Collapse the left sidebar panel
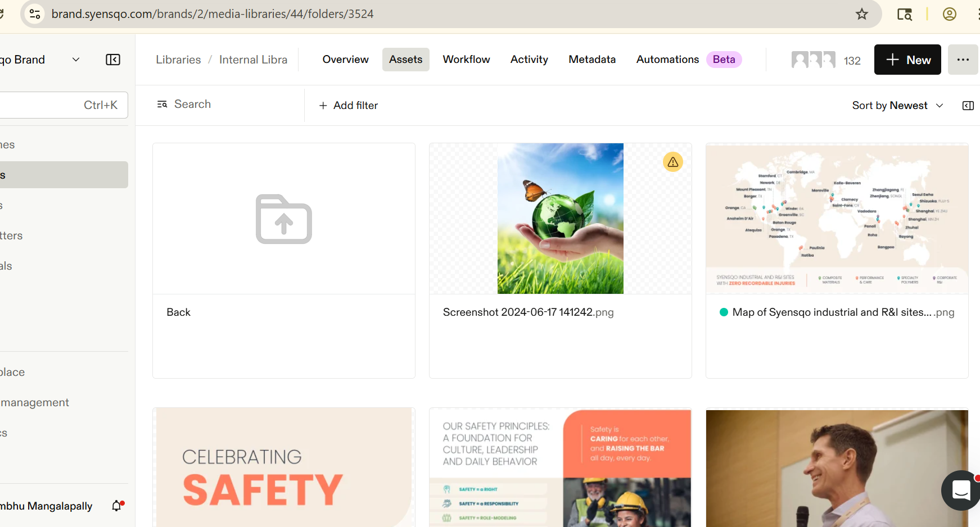This screenshot has height=527, width=980. click(113, 60)
